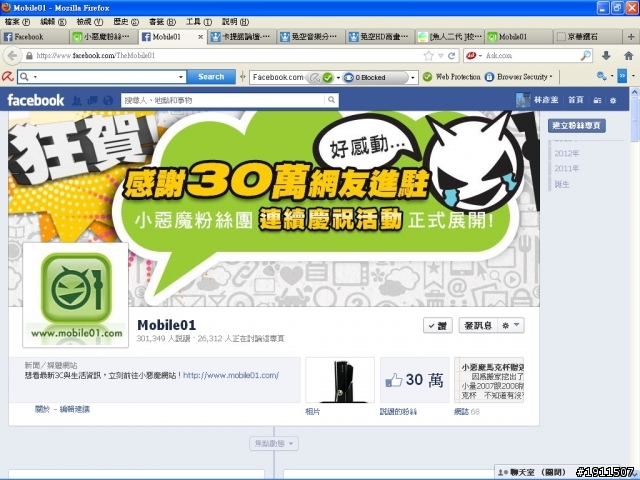Close the Mobile01 tab
This screenshot has width=640, height=480.
pos(200,37)
